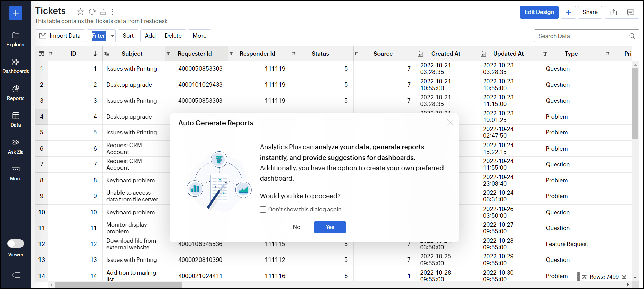644x289 pixels.
Task: Select the Data section in sidebar
Action: click(x=16, y=120)
